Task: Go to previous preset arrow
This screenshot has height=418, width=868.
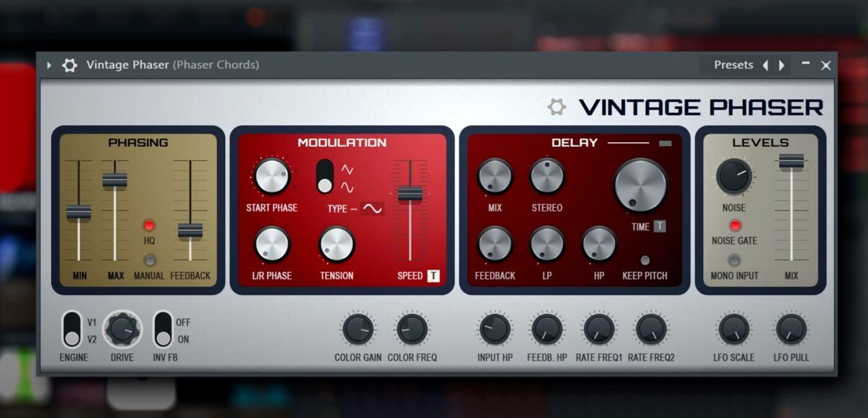Action: click(x=765, y=65)
